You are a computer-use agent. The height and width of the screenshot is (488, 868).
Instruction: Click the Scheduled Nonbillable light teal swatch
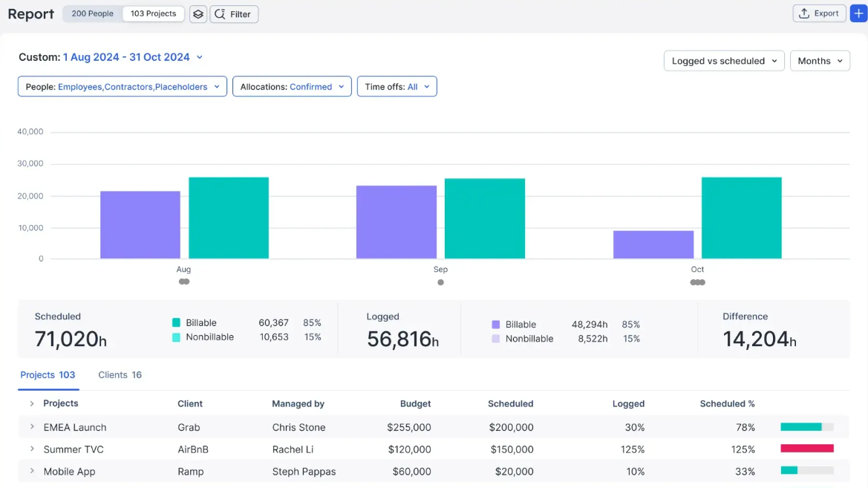coord(176,336)
